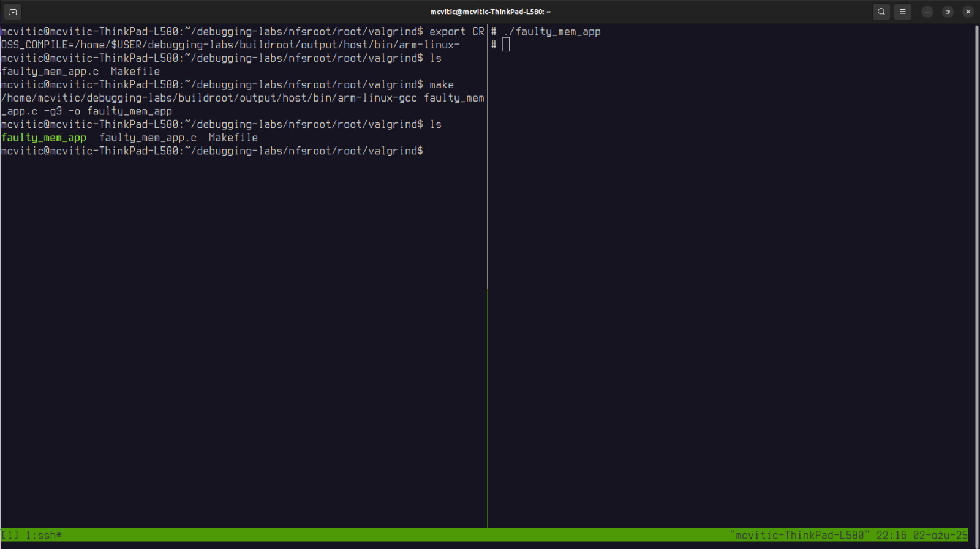The width and height of the screenshot is (980, 549).
Task: Click the window title mcvitic@mcvitic-ThinkPad-L580
Action: pos(490,12)
